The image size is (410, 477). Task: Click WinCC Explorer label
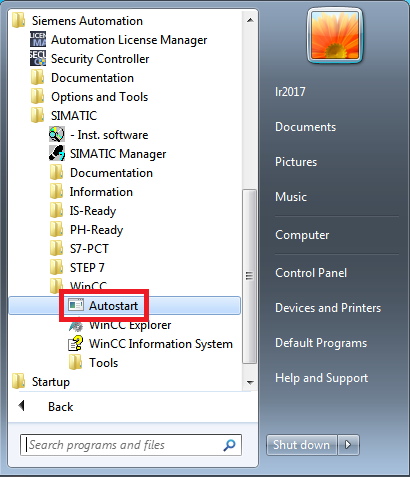(130, 325)
